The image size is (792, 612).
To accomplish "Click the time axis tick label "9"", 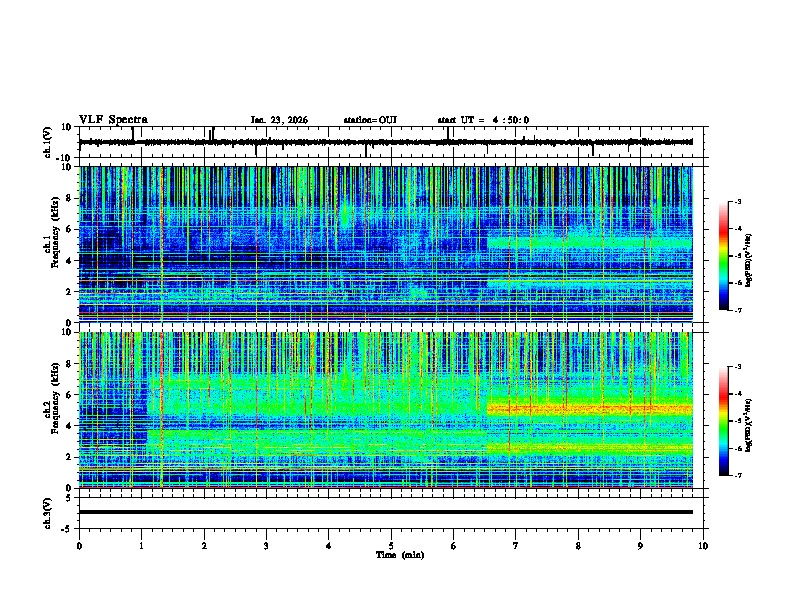I will [x=641, y=546].
